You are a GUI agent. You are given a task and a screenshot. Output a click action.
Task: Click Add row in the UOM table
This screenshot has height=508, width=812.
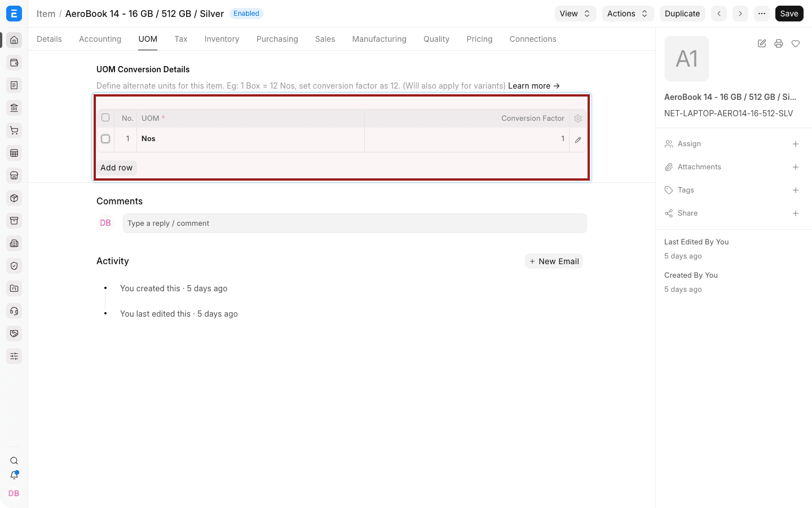[x=116, y=168]
